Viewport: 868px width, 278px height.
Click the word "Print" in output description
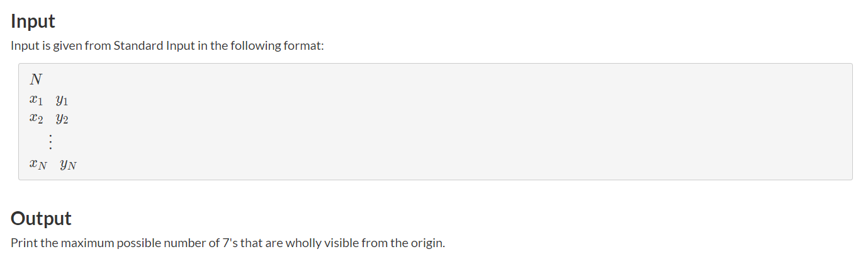point(24,243)
